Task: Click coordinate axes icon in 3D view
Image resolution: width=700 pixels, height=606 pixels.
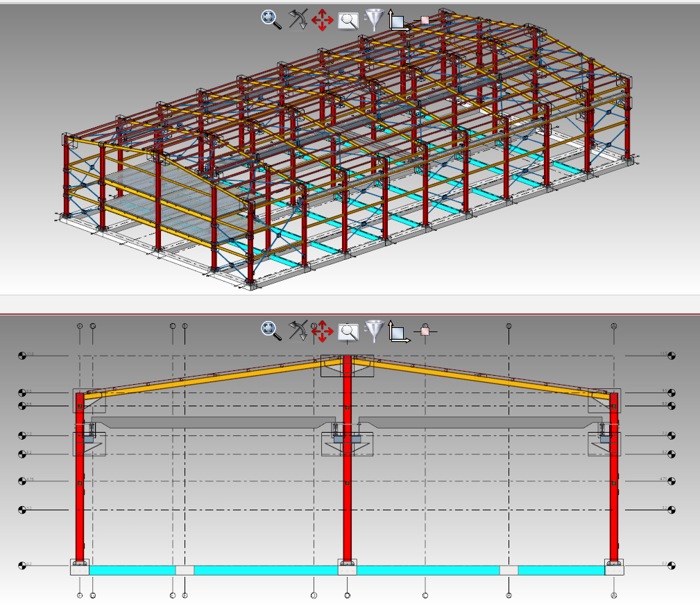Action: click(x=398, y=20)
